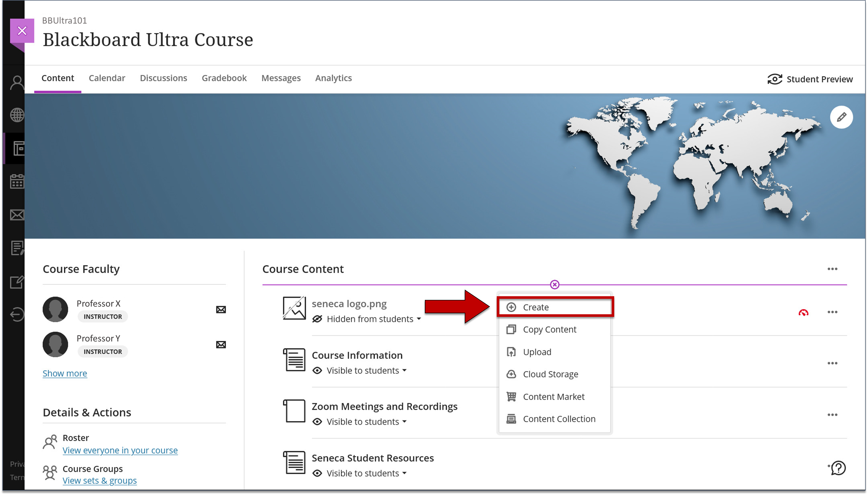868x495 pixels.
Task: Select Create in the add menu
Action: (555, 307)
